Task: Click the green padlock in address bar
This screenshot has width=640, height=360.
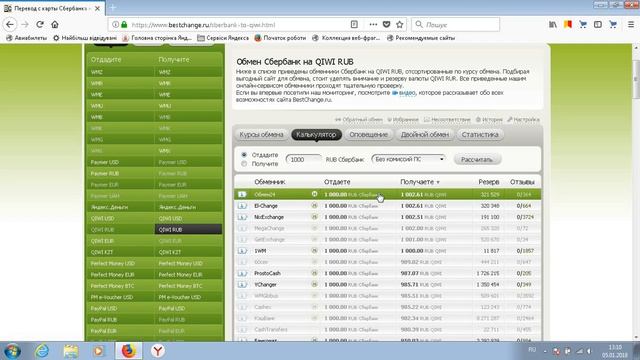Action: pos(124,24)
